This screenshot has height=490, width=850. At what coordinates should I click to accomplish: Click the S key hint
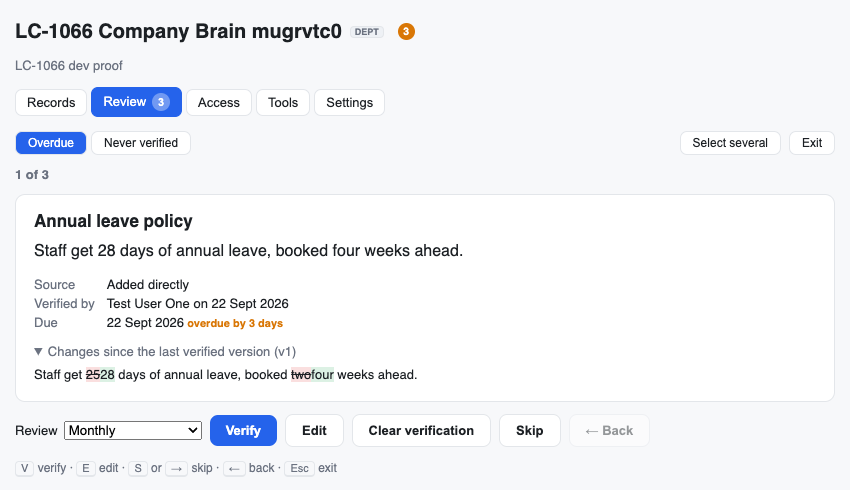tap(138, 468)
